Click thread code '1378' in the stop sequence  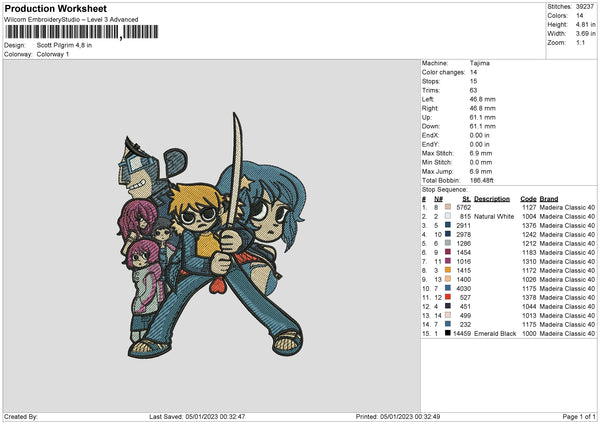pos(529,297)
